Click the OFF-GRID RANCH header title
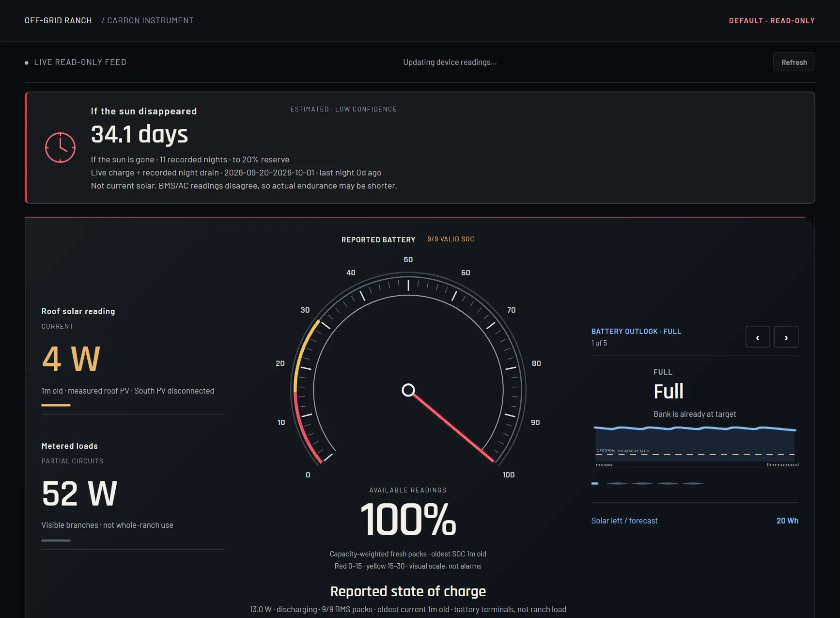This screenshot has height=618, width=840. coord(58,20)
